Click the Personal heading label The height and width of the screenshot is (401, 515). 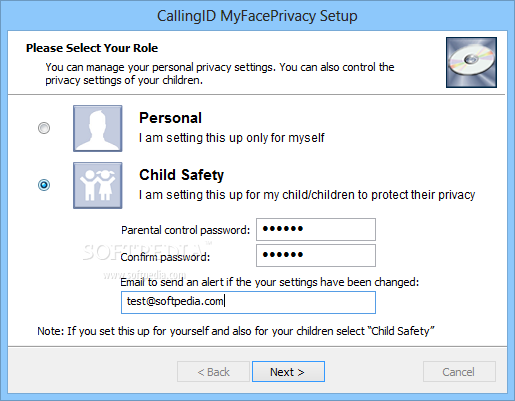[170, 118]
